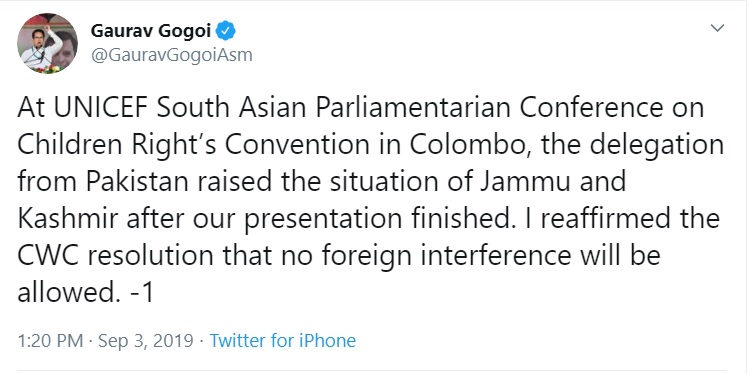
Task: Click the display name Gaurav Gogoi
Action: pos(151,32)
